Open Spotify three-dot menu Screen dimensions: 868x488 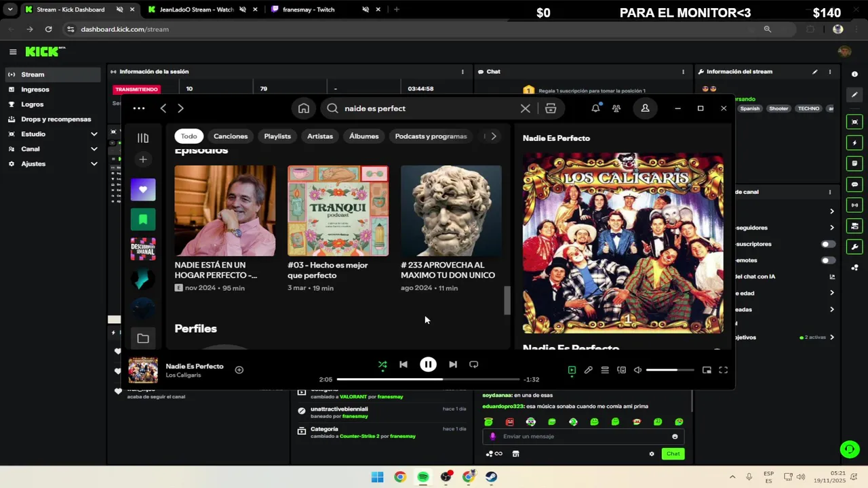(139, 108)
